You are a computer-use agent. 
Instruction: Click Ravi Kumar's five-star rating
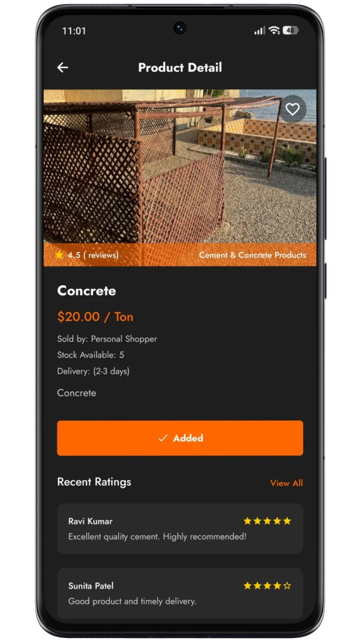click(267, 521)
